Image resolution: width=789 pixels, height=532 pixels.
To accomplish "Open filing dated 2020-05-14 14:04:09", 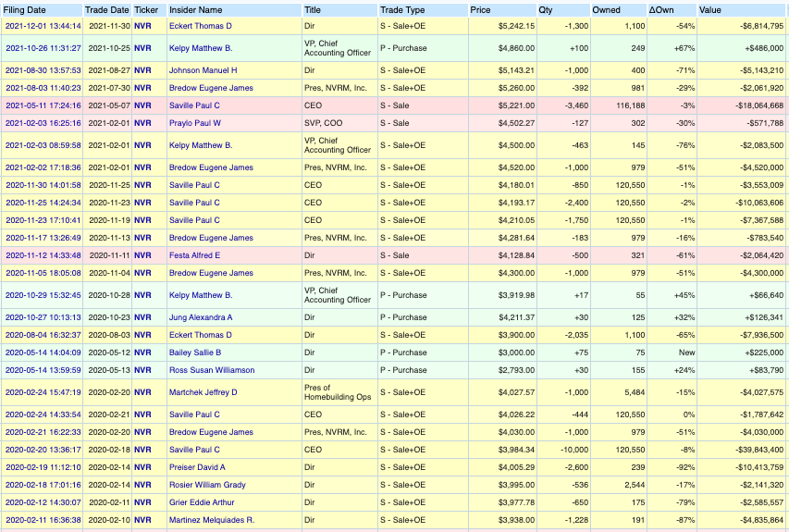I will (x=43, y=353).
